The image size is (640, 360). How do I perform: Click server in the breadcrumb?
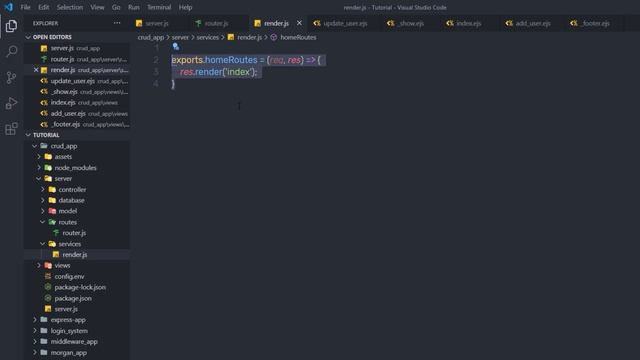click(x=180, y=37)
